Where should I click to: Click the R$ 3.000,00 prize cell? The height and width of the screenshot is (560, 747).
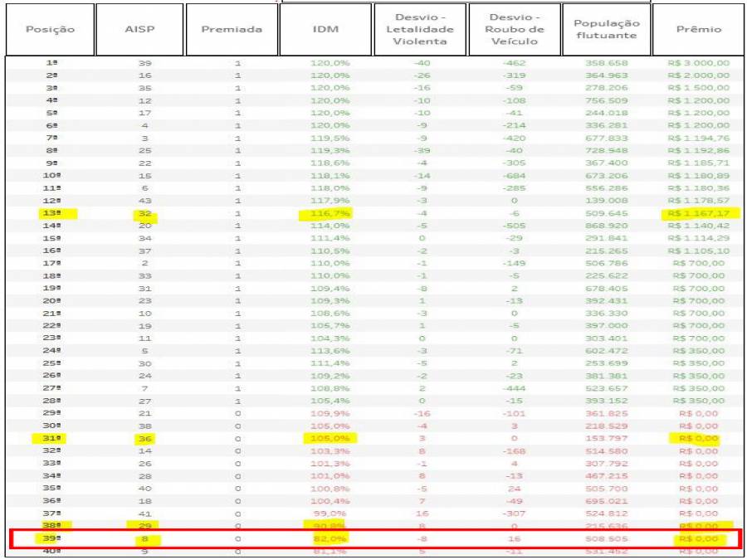[698, 62]
